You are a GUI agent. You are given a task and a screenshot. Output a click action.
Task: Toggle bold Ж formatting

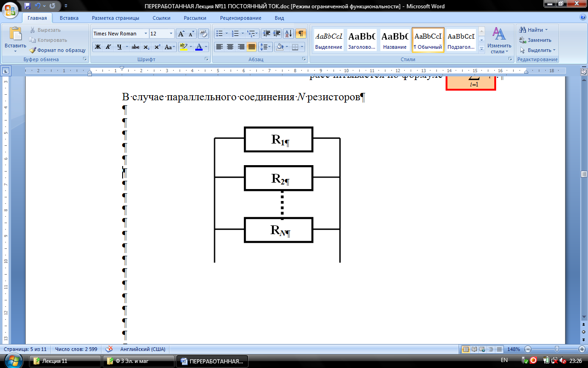coord(98,47)
